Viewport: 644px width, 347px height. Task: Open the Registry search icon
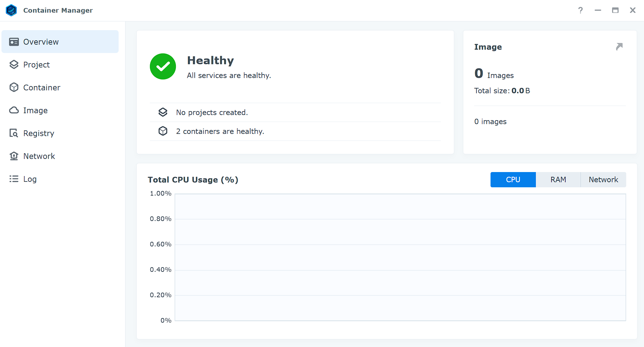click(14, 133)
